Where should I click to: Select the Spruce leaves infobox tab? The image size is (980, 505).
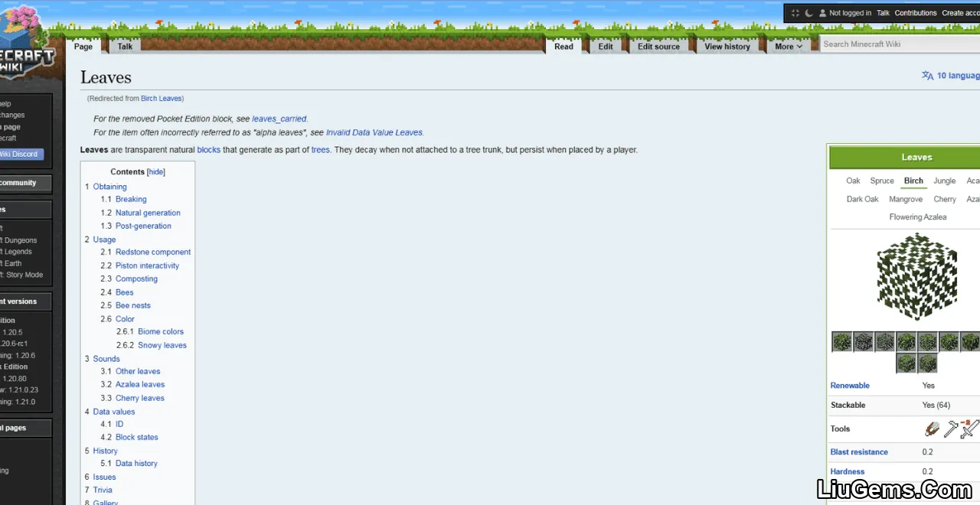click(882, 181)
